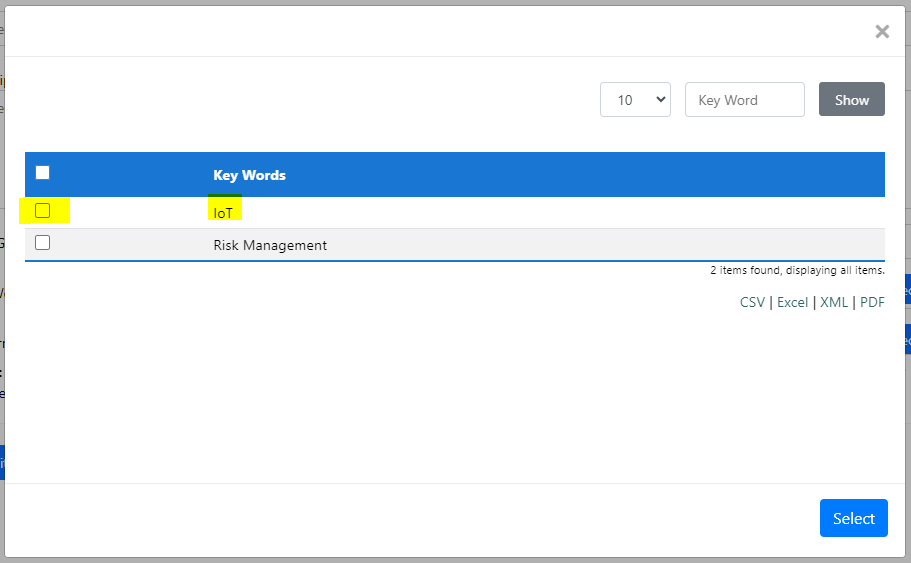This screenshot has width=911, height=563.
Task: Focus the Key Word search field
Action: click(x=744, y=99)
